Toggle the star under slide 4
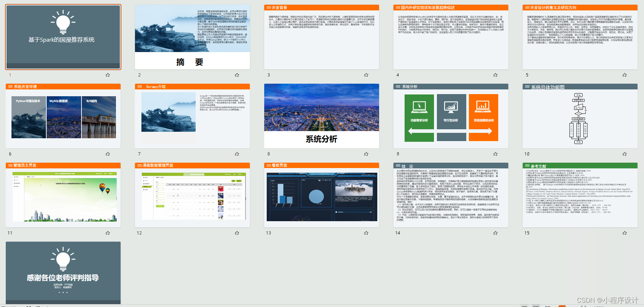Viewport: 644px width, 307px height. tap(495, 75)
